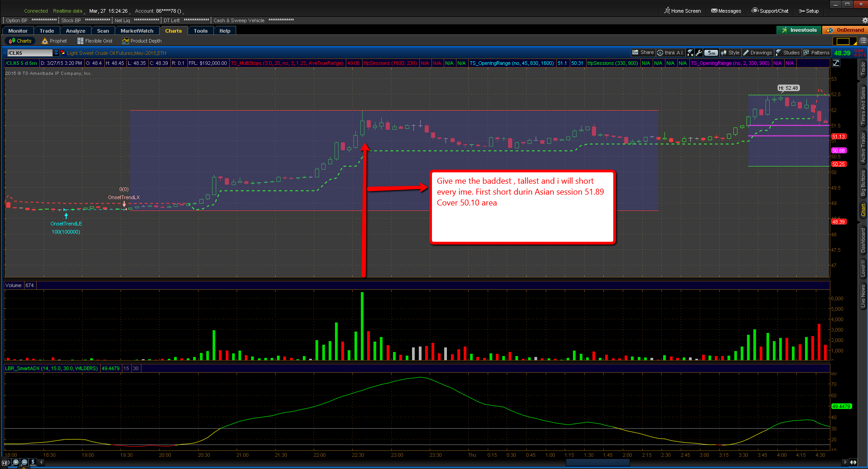The width and height of the screenshot is (868, 469).
Task: Switch to the Analyze tab
Action: point(76,31)
